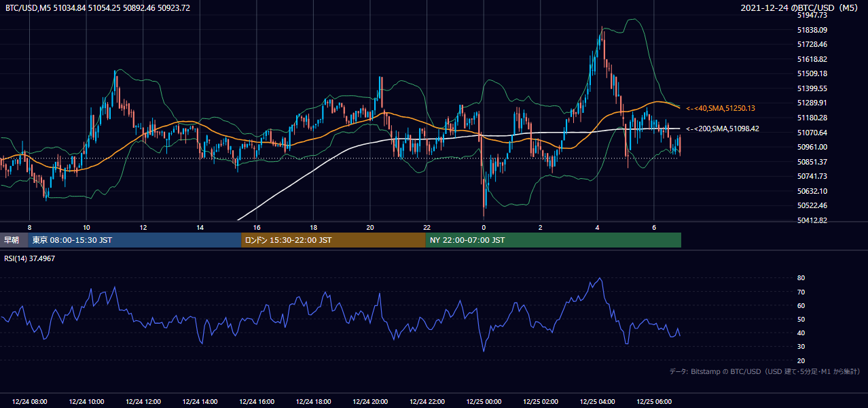Click price axis label 50522.46
This screenshot has height=408, width=868.
812,205
